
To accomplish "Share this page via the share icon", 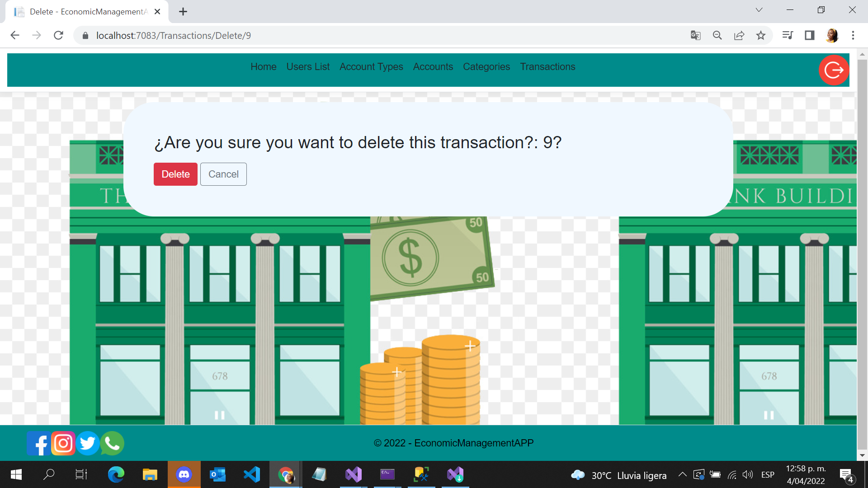I will pos(739,35).
